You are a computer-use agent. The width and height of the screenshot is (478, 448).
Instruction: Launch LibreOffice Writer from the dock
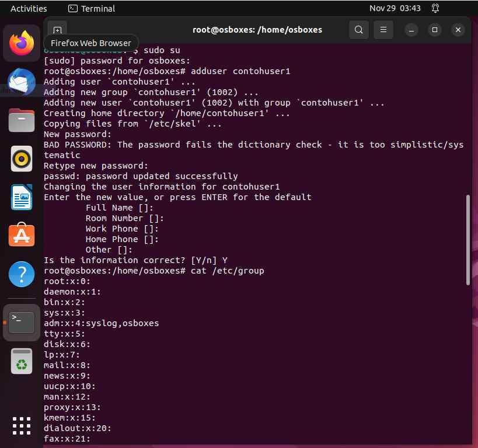pos(22,197)
